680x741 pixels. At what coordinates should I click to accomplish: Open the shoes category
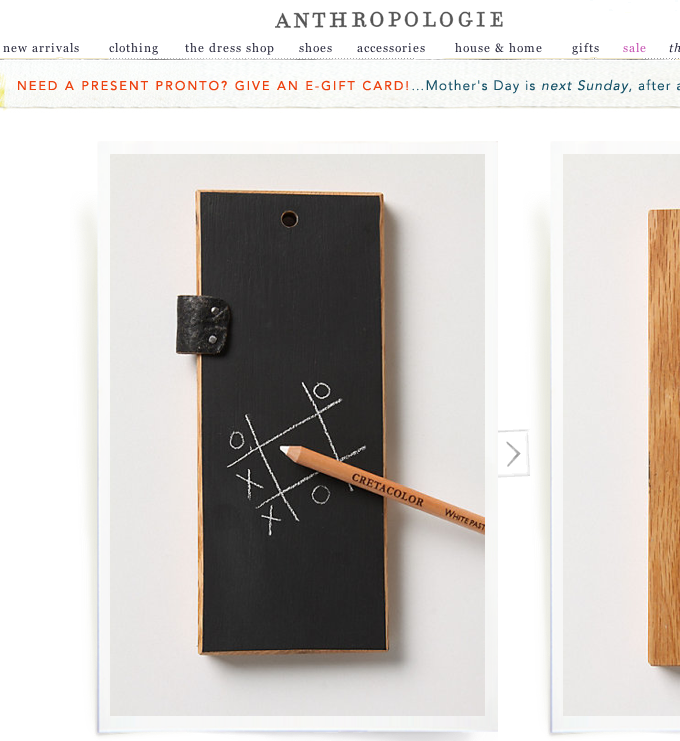[316, 48]
